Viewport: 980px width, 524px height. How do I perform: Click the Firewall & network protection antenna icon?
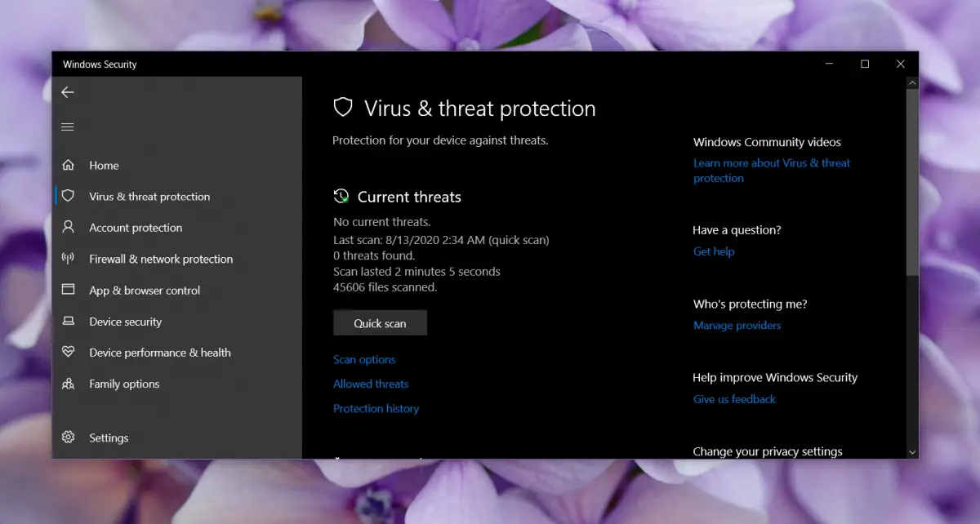pos(69,259)
